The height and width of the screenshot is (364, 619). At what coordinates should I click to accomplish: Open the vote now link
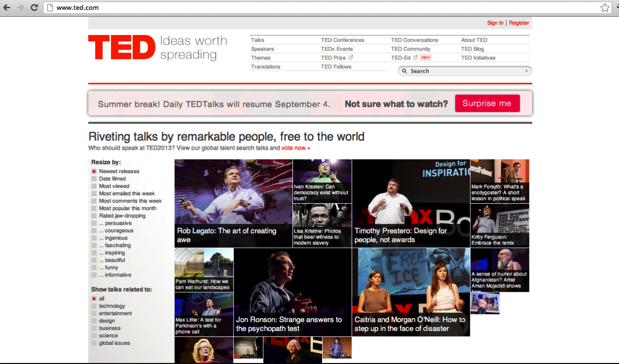(295, 148)
